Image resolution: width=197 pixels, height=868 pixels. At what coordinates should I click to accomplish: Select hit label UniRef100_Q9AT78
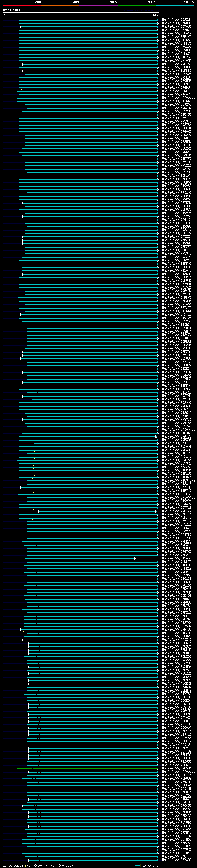(x=177, y=436)
